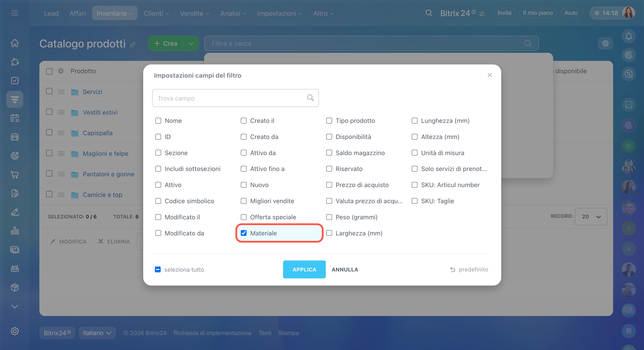This screenshot has height=350, width=644.
Task: Open the Italiano language dropdown
Action: pyautogui.click(x=97, y=333)
